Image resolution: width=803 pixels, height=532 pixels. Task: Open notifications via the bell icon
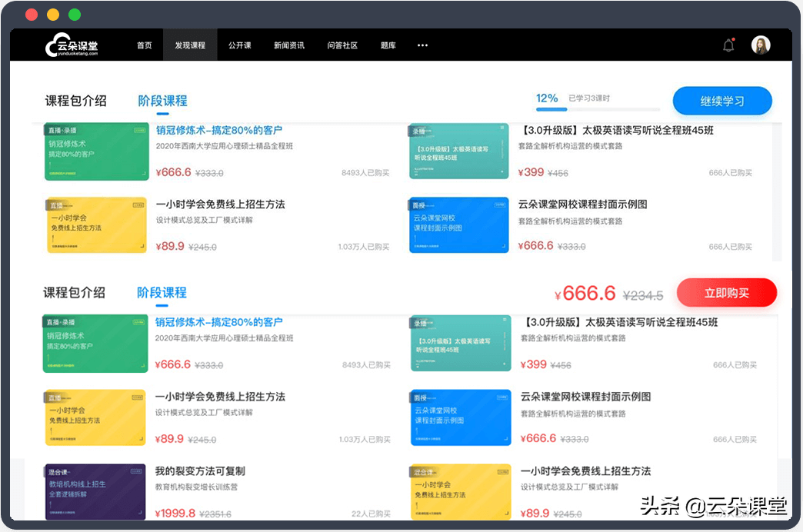click(728, 45)
